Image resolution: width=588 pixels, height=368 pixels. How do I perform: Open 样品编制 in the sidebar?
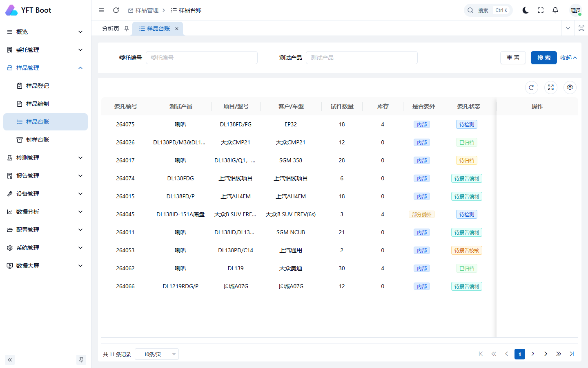(x=45, y=104)
